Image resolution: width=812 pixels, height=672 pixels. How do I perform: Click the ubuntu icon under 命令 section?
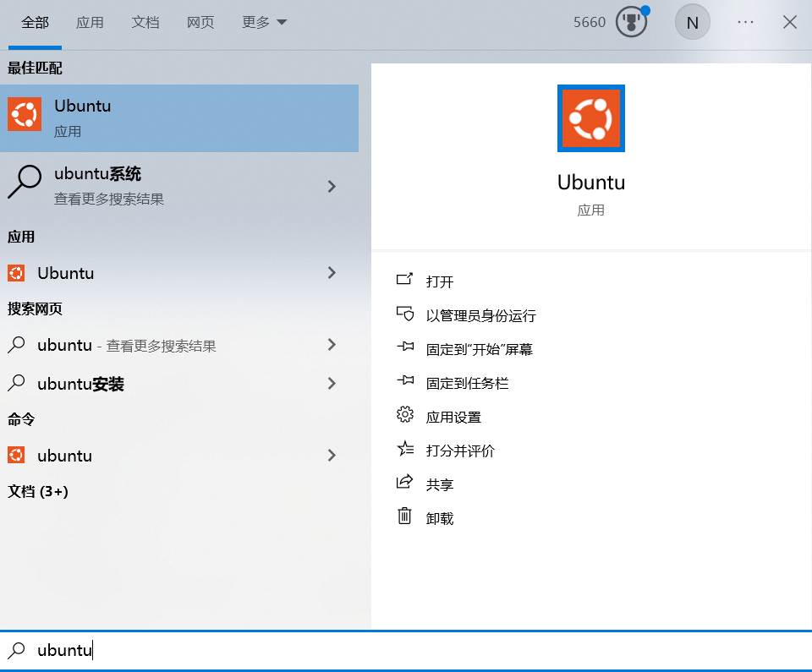(x=16, y=456)
